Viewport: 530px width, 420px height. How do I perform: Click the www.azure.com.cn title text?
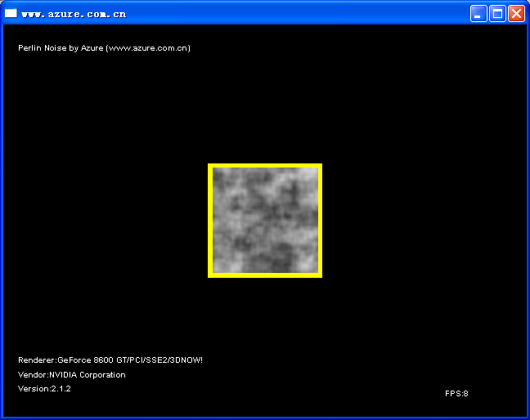tap(74, 14)
